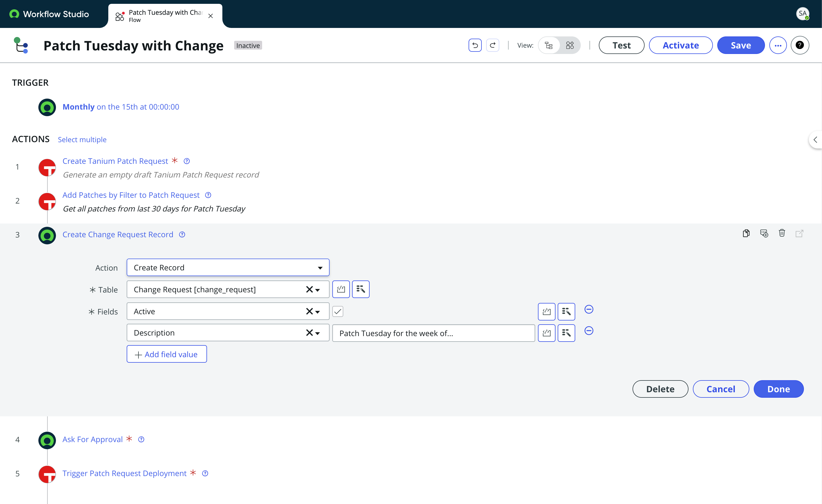Toggle scripting for the Description field

pyautogui.click(x=546, y=333)
